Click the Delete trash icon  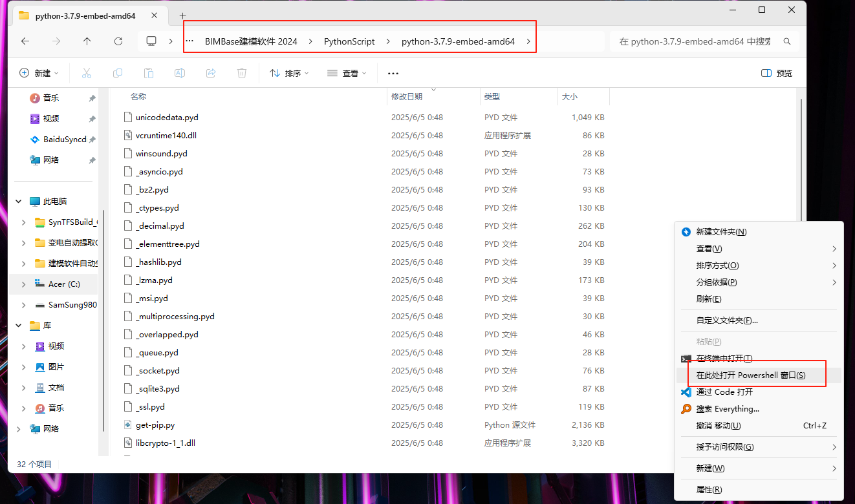pyautogui.click(x=242, y=73)
